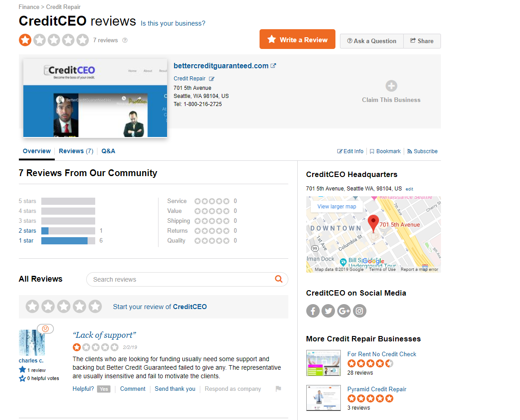520x420 pixels.
Task: Filter by 2 stars reviews
Action: [27, 230]
